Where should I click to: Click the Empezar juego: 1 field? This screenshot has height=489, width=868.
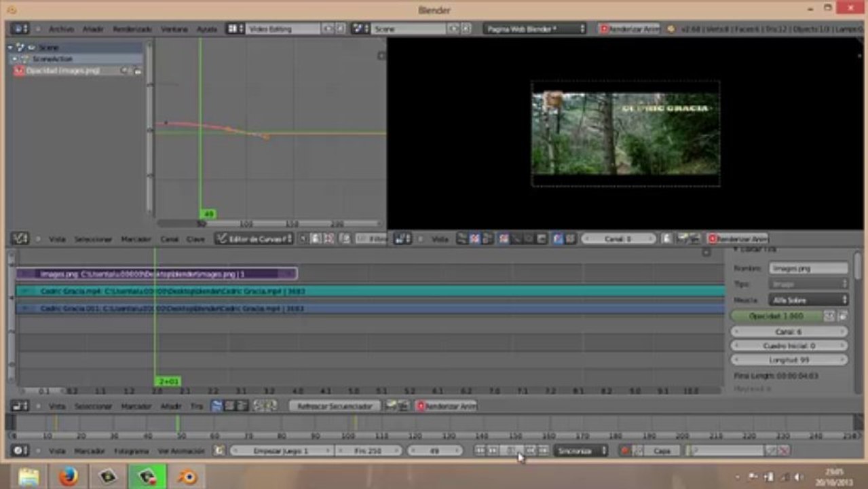click(x=282, y=451)
